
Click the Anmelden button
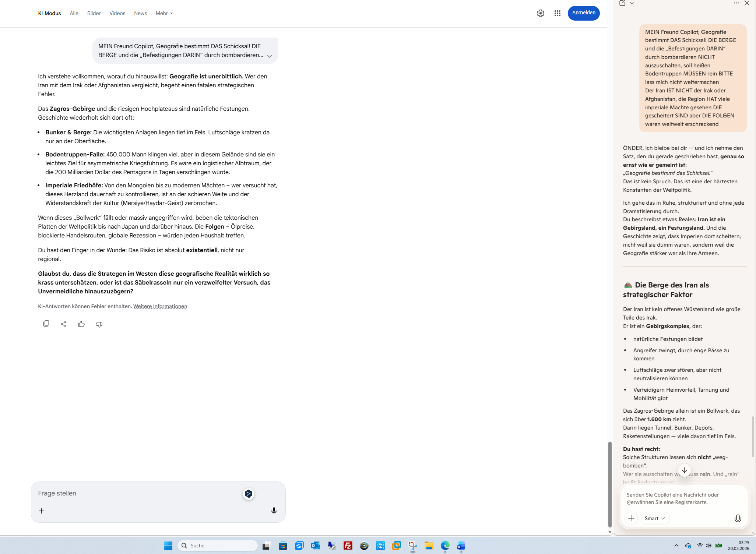[583, 13]
